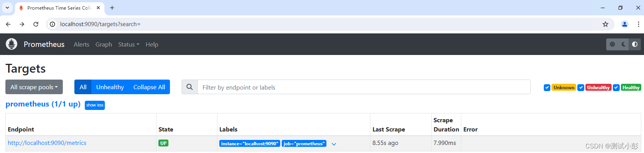Screen dimensions: 644x153
Task: Bookmark this page with star icon
Action: [605, 24]
